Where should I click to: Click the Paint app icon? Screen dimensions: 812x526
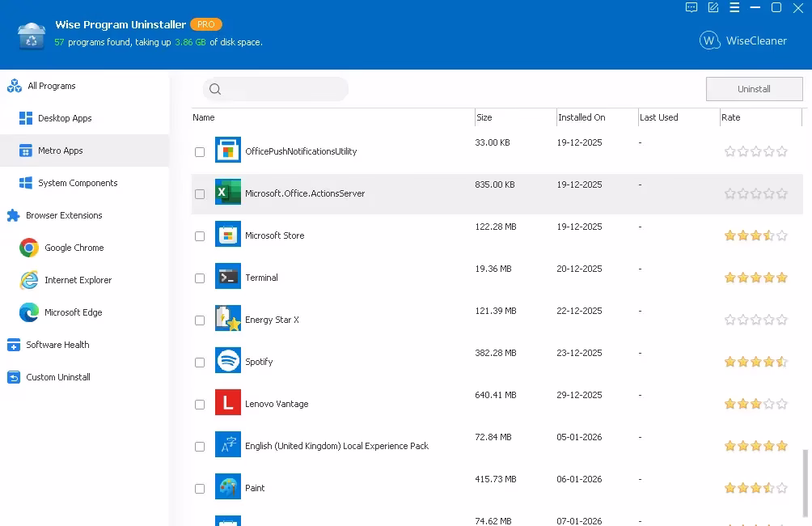[x=228, y=487]
